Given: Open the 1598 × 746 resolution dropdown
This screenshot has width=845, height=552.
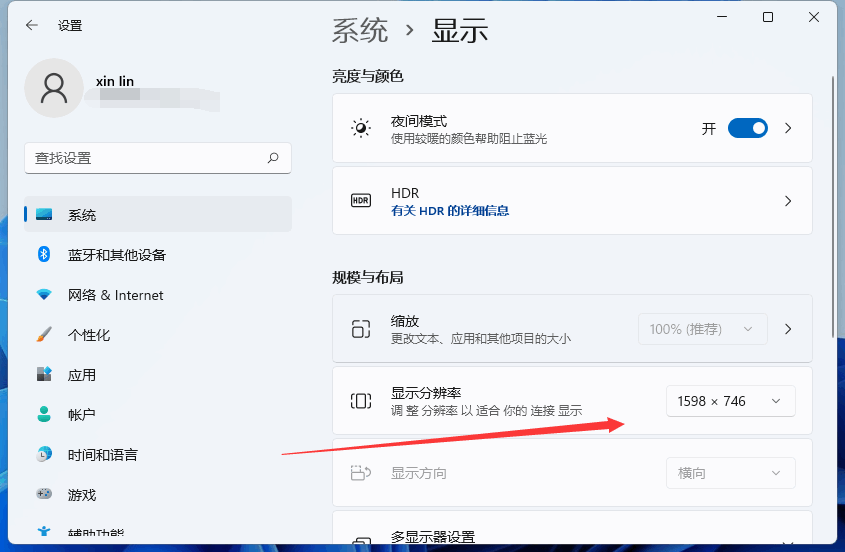Looking at the screenshot, I should (x=730, y=401).
